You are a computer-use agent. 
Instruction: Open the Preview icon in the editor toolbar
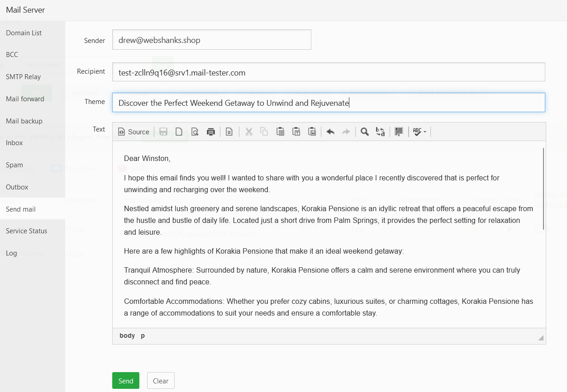tap(195, 132)
